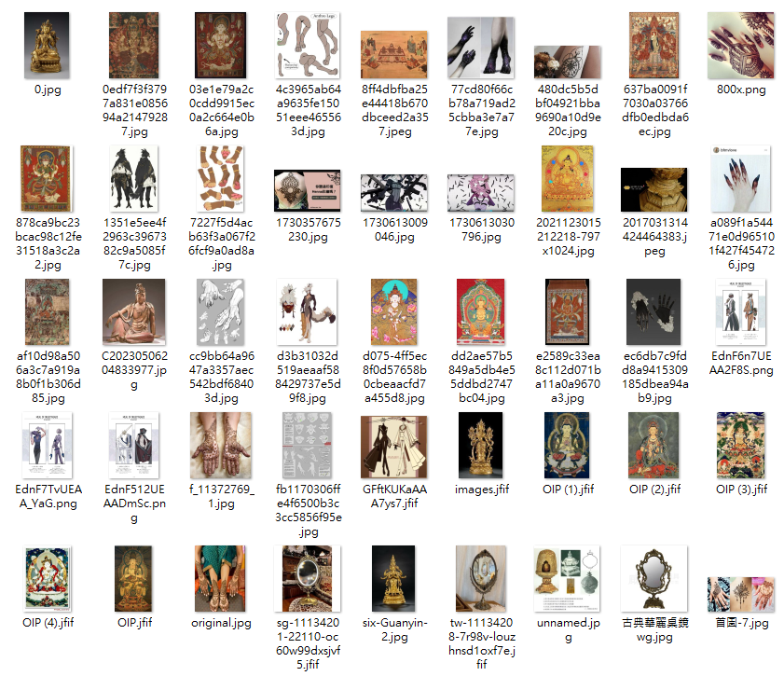Viewport: 784px width, 676px height.
Task: Select the OIP (4).jfif thumbnail
Action: tap(47, 579)
